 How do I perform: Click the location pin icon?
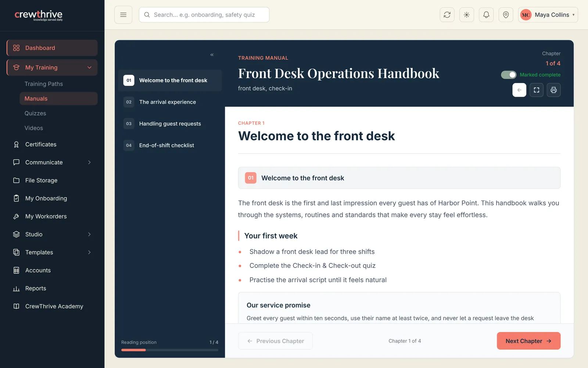coord(506,15)
